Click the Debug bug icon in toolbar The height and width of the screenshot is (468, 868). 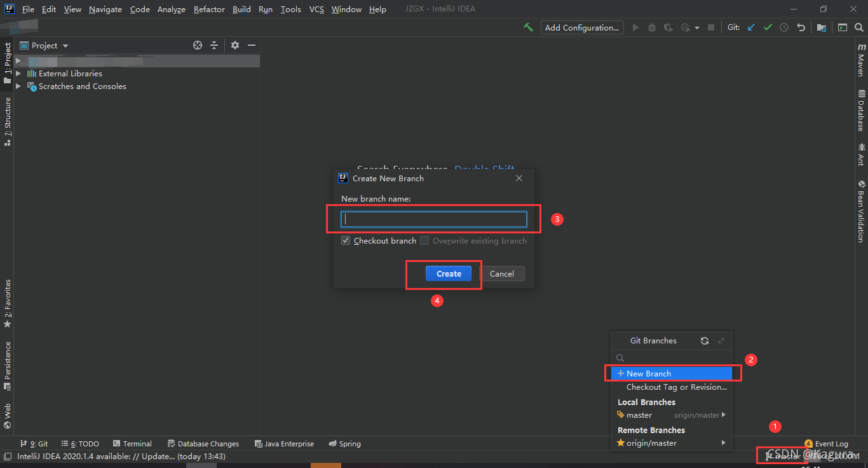652,27
